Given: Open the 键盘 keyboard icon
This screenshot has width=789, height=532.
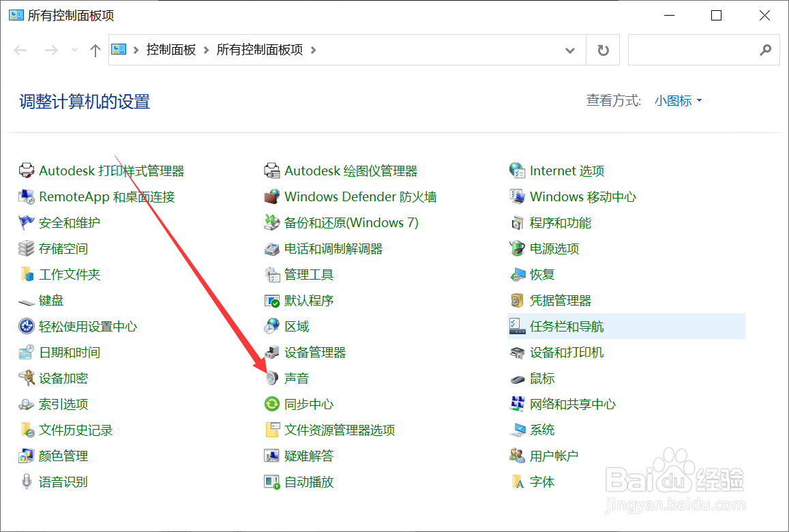Looking at the screenshot, I should pyautogui.click(x=26, y=302).
